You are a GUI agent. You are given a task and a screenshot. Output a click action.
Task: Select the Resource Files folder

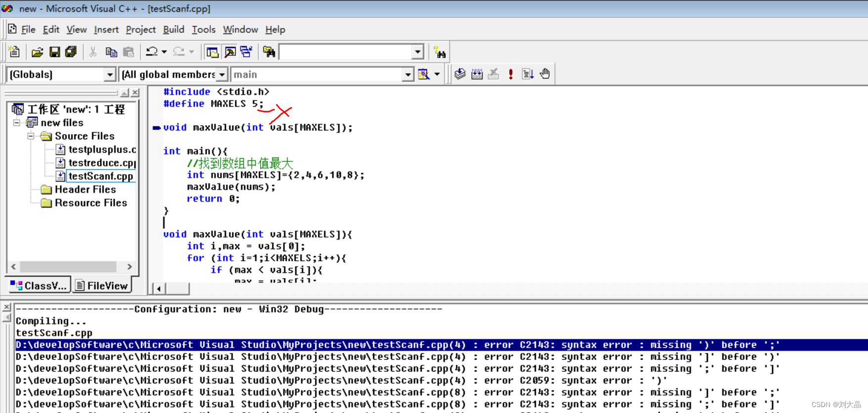pos(91,203)
